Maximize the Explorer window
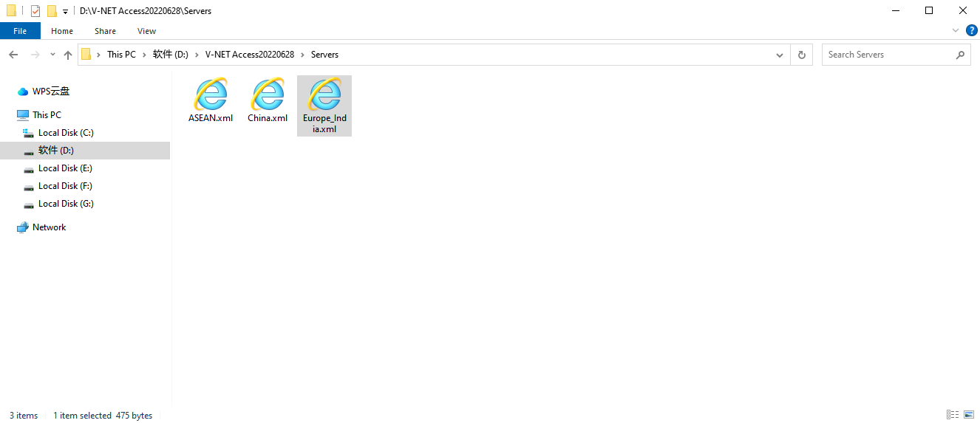The width and height of the screenshot is (980, 423). coord(929,11)
